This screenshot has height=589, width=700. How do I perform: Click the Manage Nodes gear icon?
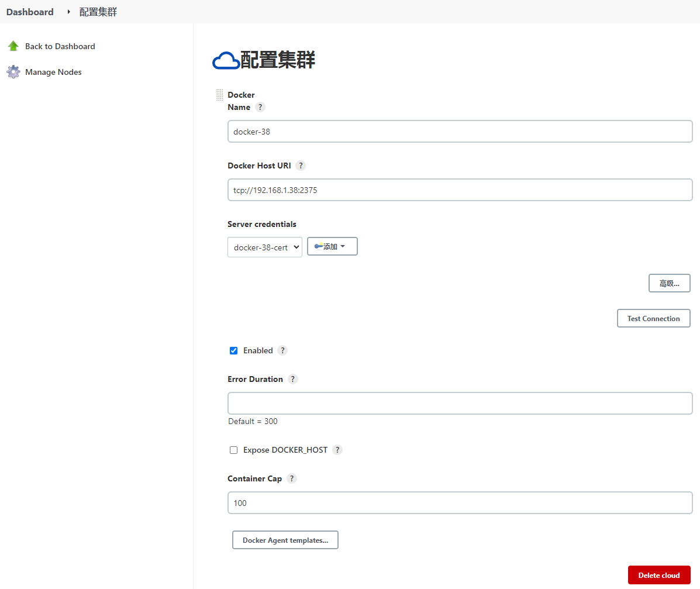13,72
